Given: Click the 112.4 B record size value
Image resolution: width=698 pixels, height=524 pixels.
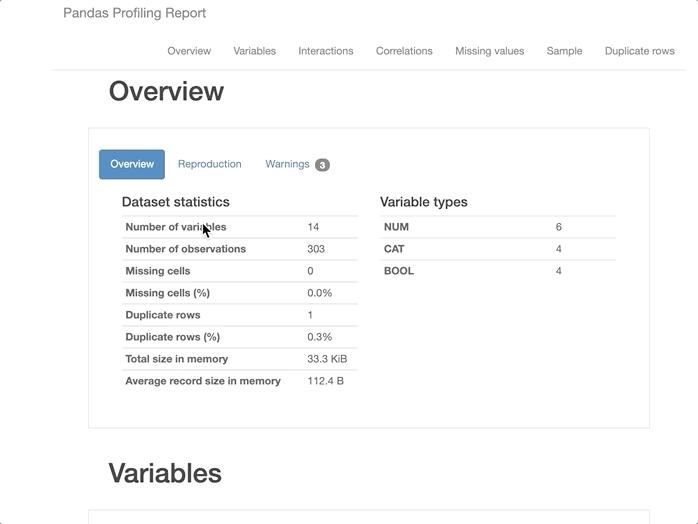Looking at the screenshot, I should 325,381.
